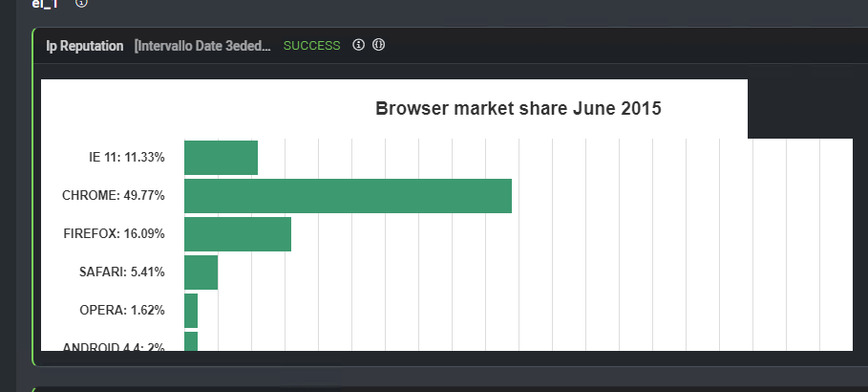Click the info icon beside the el_1 title
This screenshot has height=392, width=868.
pos(81,3)
